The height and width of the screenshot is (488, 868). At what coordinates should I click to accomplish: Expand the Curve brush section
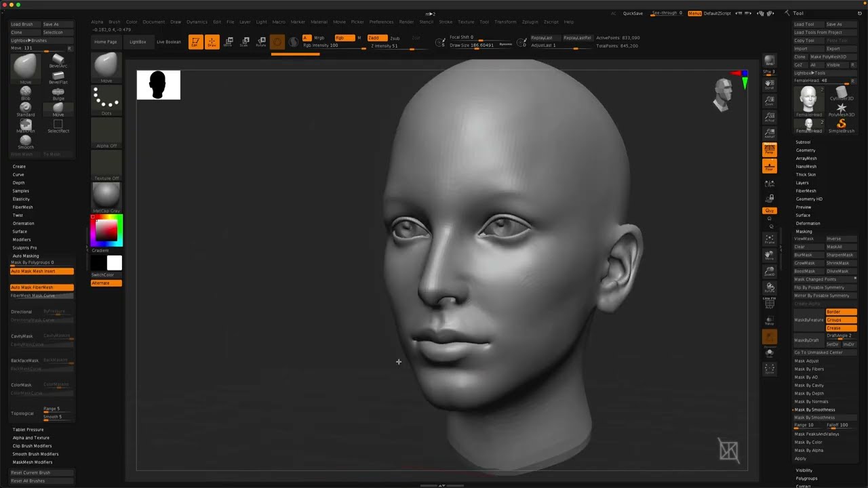pyautogui.click(x=18, y=175)
